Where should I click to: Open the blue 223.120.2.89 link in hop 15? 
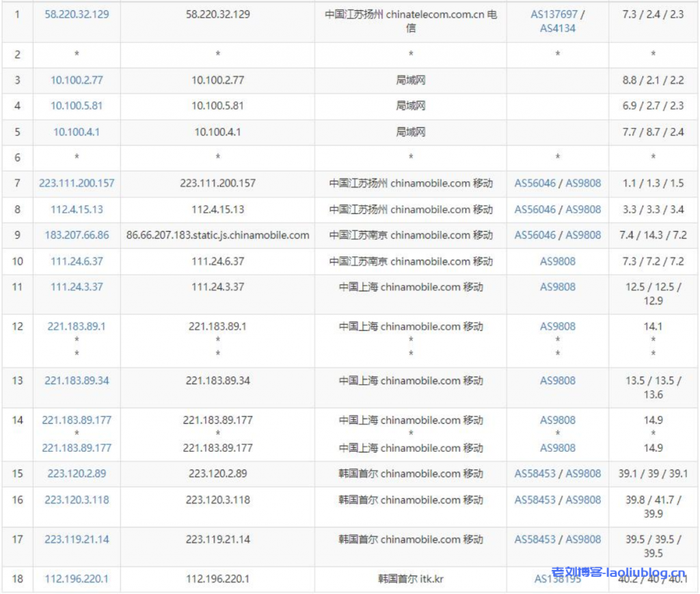click(77, 474)
